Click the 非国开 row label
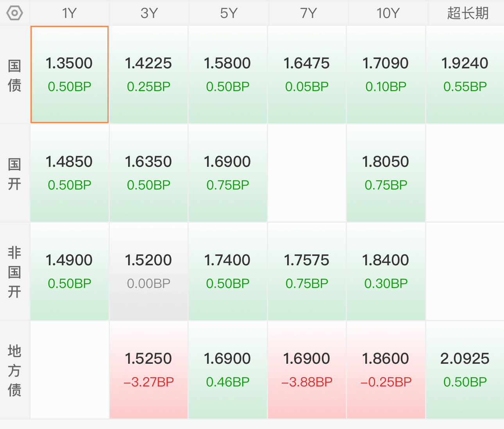 tap(14, 272)
